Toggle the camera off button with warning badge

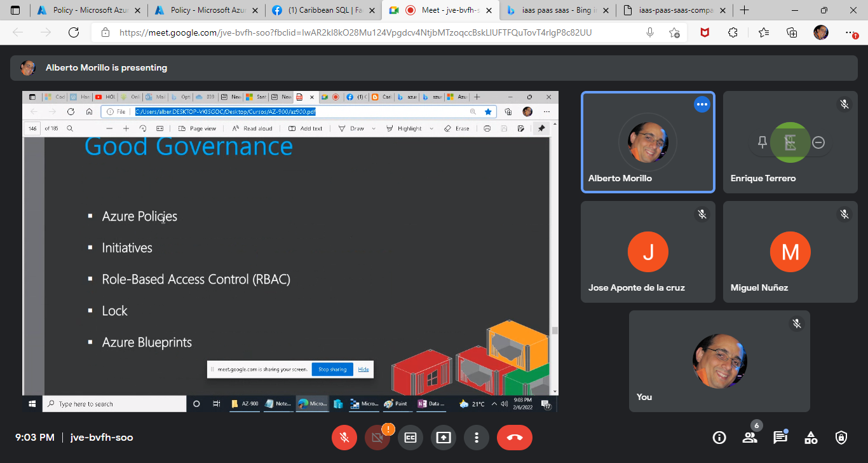coord(377,438)
